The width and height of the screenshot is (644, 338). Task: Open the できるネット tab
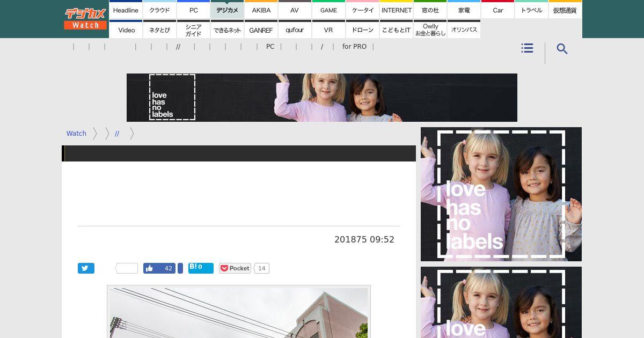(x=227, y=30)
